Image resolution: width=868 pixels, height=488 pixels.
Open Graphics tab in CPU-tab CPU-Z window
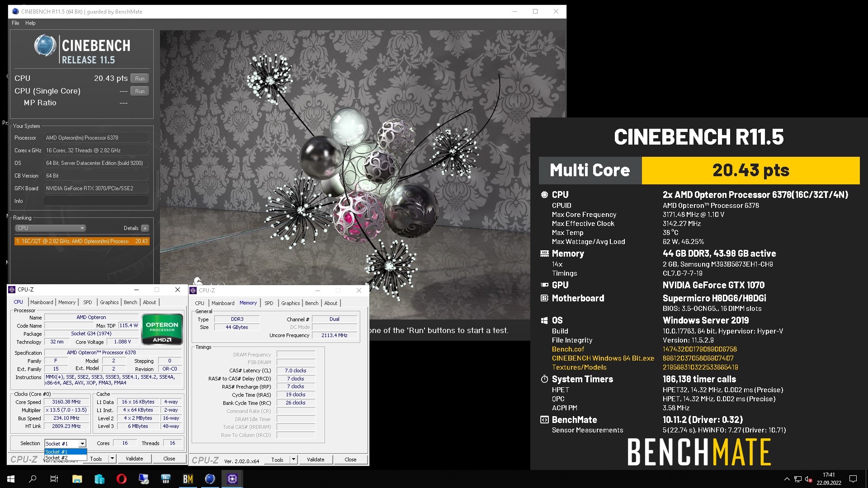point(109,302)
